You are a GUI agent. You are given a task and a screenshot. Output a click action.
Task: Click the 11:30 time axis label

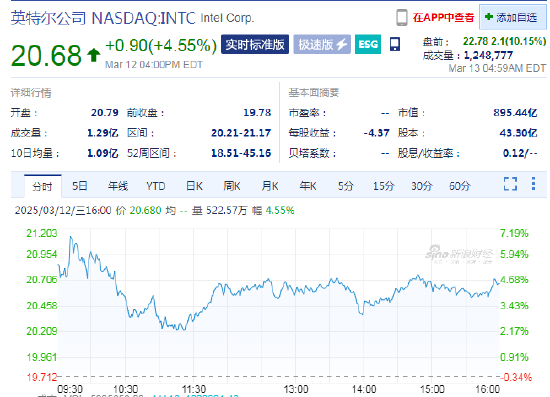[194, 389]
